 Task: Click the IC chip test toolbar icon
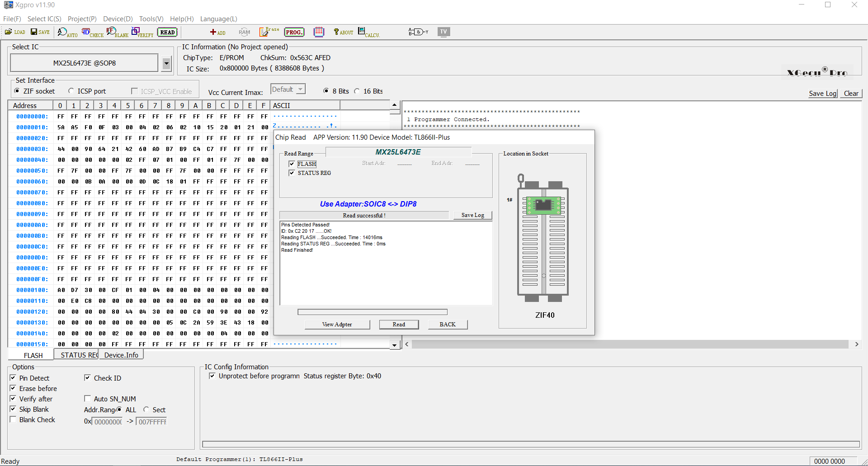pyautogui.click(x=319, y=32)
